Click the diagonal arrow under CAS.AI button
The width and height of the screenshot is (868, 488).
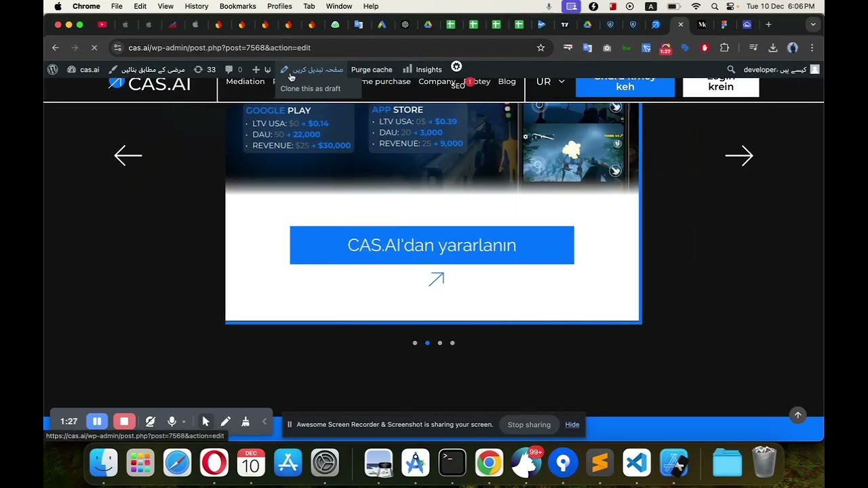click(436, 279)
